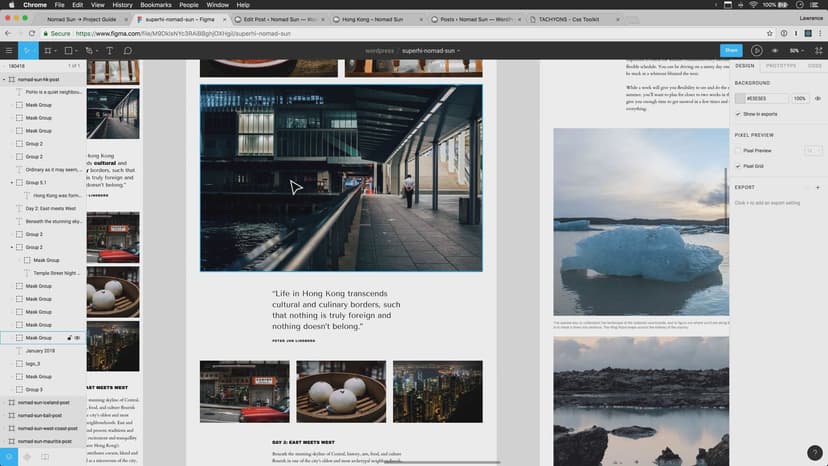Click the blue Share button
This screenshot has width=828, height=466.
click(731, 50)
